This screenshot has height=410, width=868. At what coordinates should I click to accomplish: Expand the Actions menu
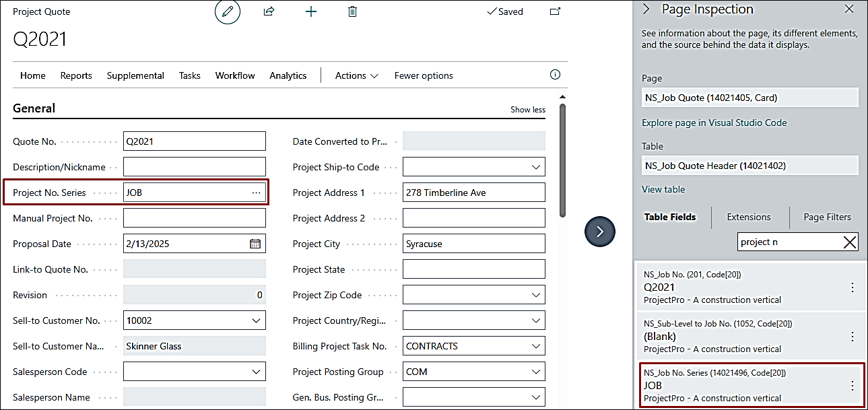pos(357,75)
